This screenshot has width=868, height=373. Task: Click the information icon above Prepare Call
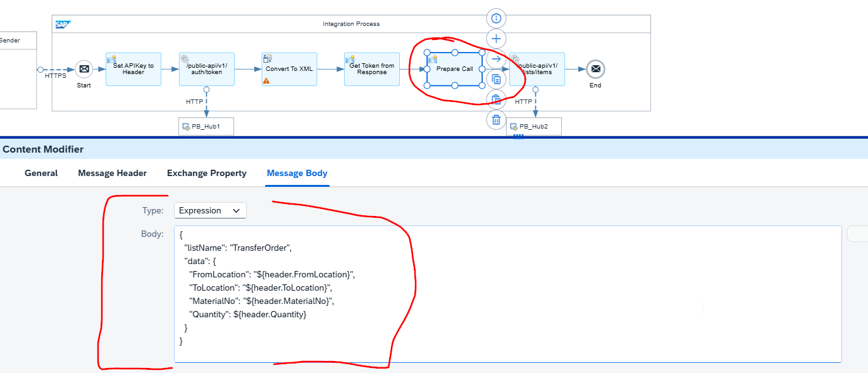497,18
